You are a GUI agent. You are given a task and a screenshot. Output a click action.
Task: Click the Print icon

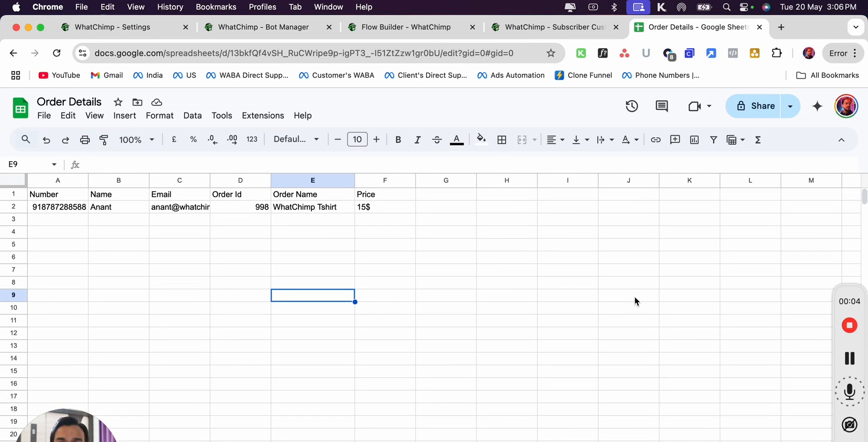(85, 140)
